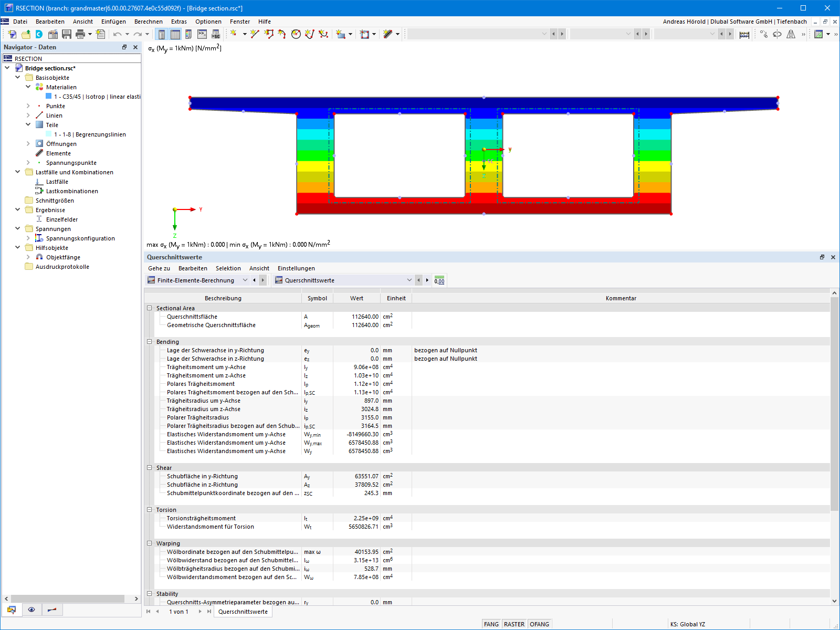Select Spannungskonfiguration in navigator
Viewport: 840px width, 630px height.
(80, 238)
